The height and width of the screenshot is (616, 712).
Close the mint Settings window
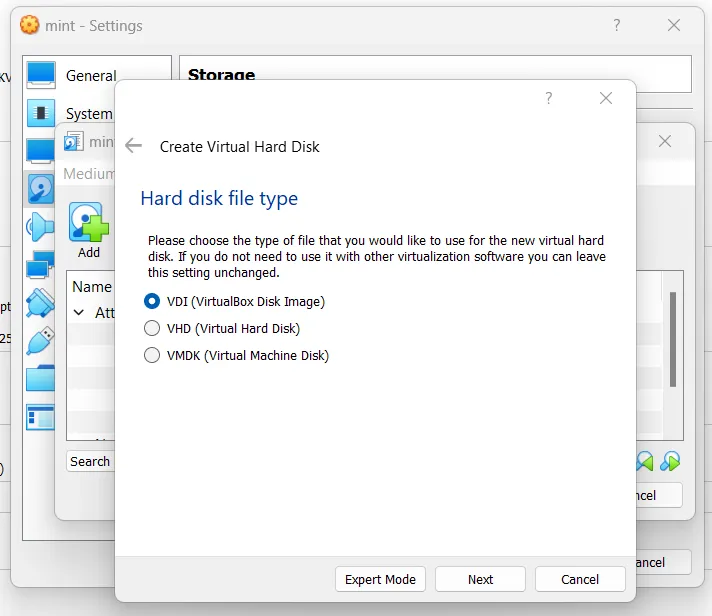(x=674, y=25)
